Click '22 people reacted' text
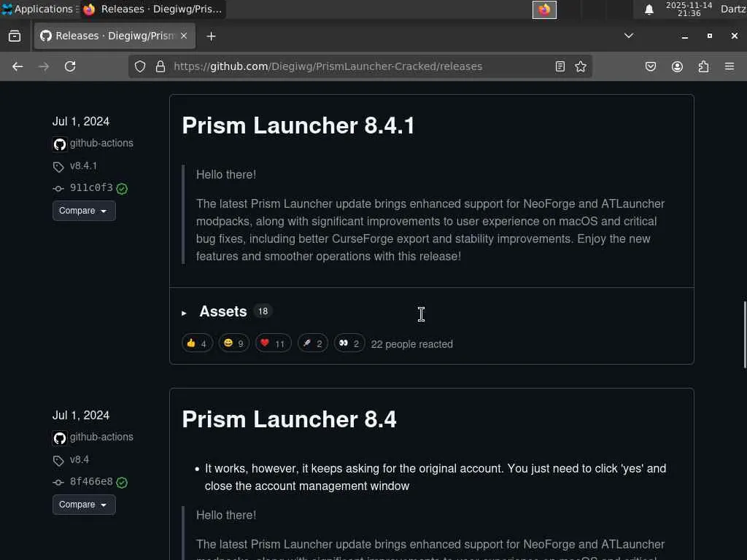747x560 pixels. pyautogui.click(x=411, y=344)
